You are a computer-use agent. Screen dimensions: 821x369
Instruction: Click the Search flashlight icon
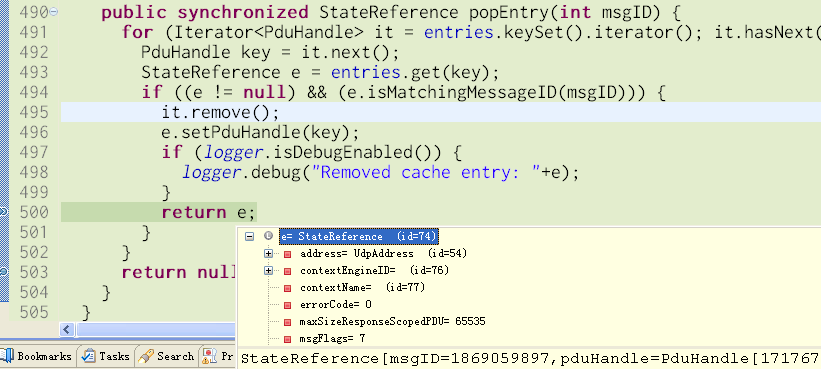click(146, 356)
